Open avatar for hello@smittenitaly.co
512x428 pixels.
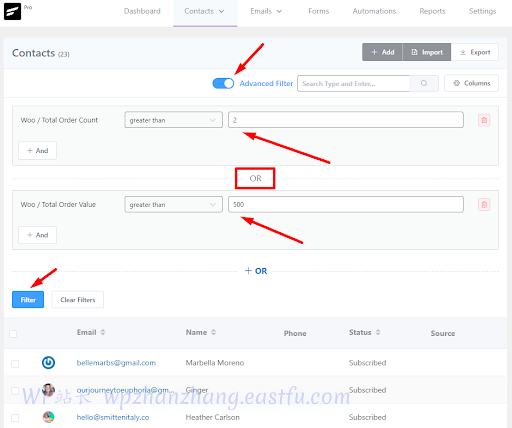click(x=48, y=417)
